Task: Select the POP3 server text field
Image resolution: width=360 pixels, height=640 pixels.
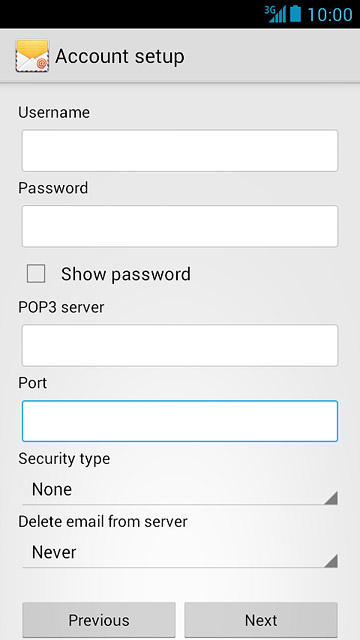Action: [180, 345]
